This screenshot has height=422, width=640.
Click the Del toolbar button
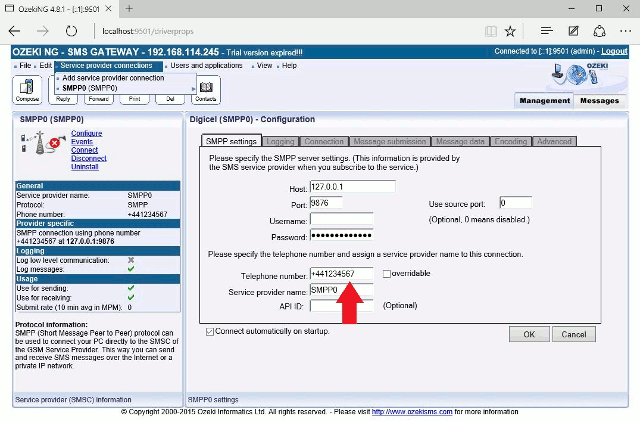point(170,99)
